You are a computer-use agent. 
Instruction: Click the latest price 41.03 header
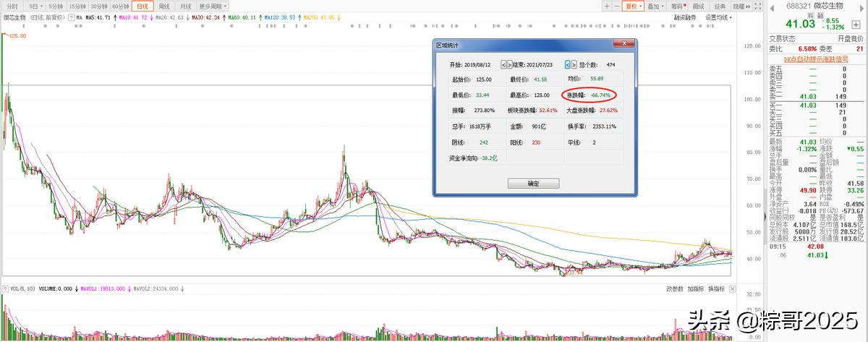click(801, 24)
